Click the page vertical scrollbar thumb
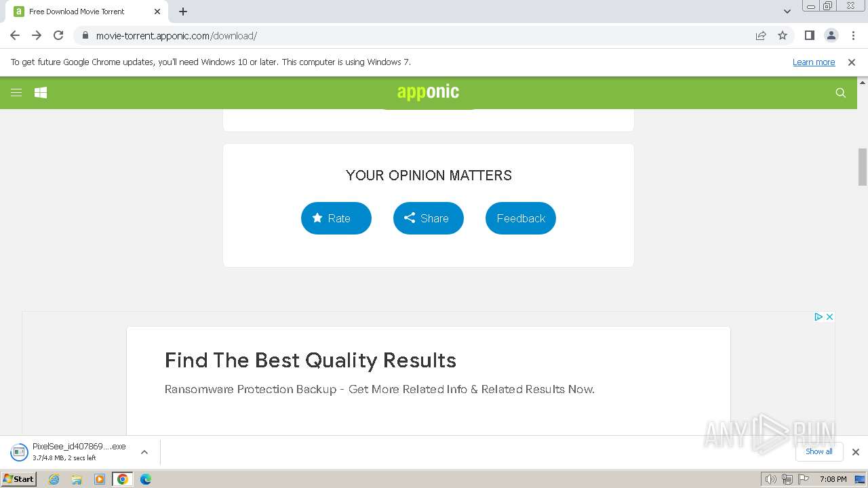The image size is (868, 488). [863, 166]
